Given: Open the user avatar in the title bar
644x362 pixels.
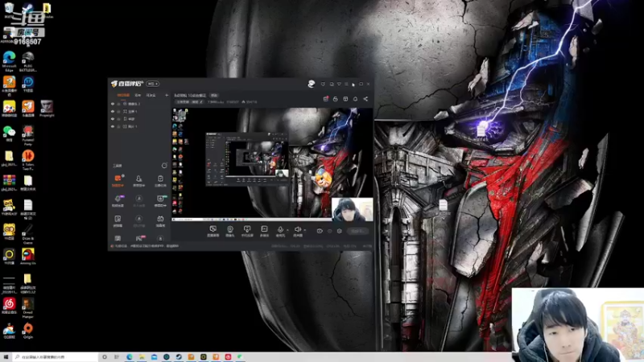Looking at the screenshot, I should coord(312,84).
